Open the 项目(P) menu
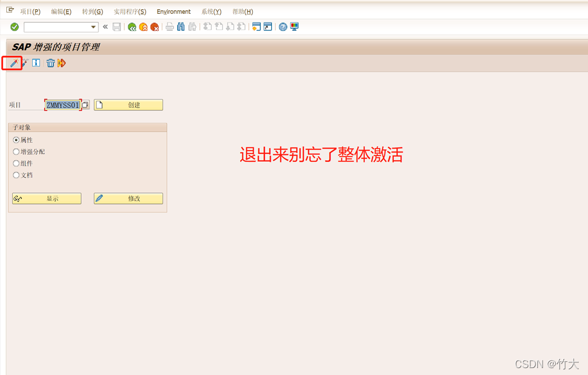Screen dimensions: 588x375 point(31,12)
